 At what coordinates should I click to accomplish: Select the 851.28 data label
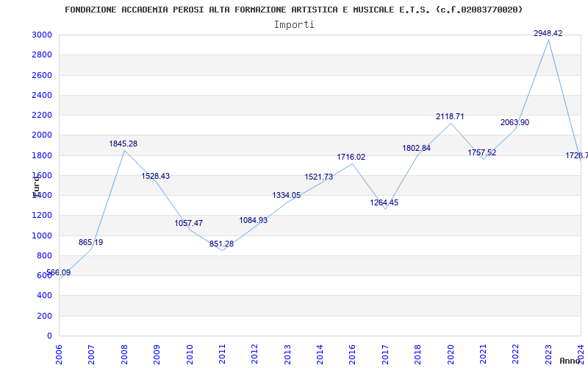tap(221, 244)
